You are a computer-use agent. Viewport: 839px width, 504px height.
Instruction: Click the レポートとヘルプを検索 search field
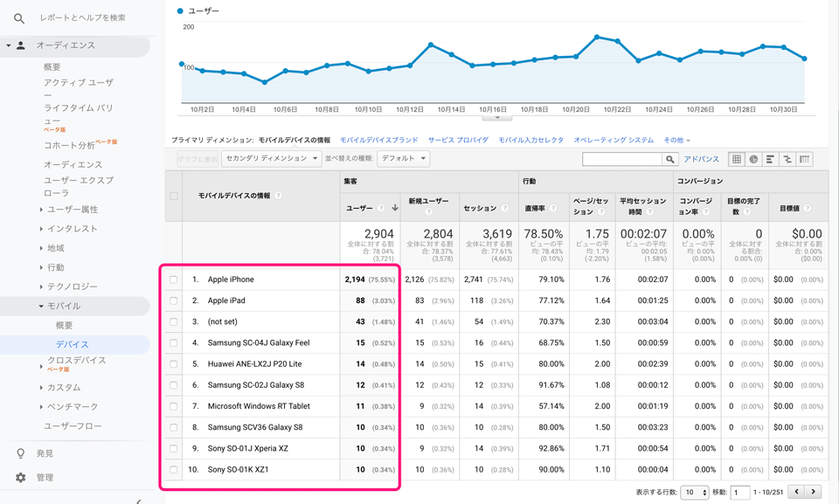click(82, 17)
